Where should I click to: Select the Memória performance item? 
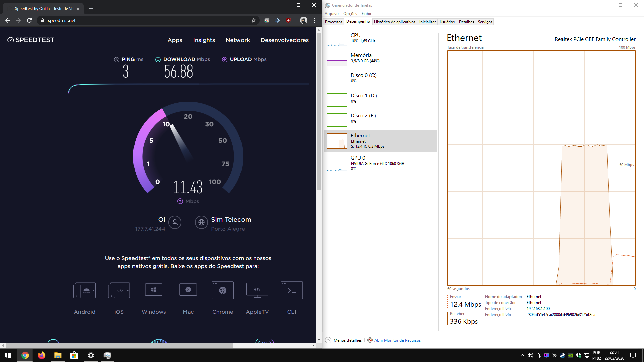click(380, 60)
